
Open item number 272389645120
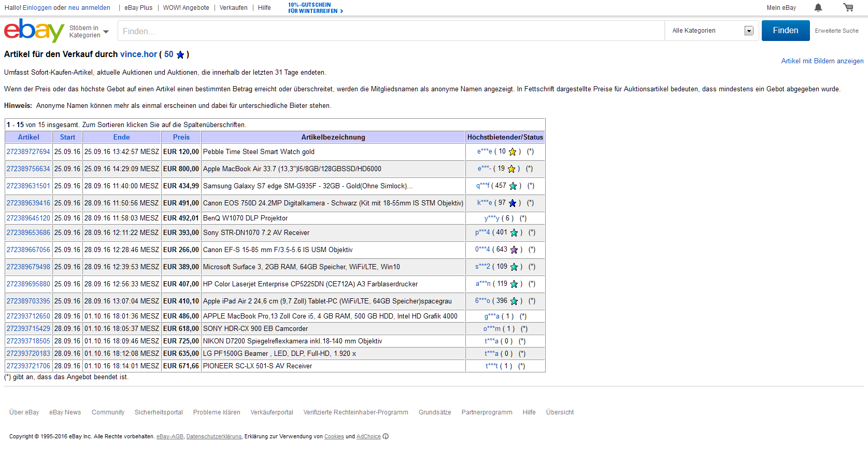[29, 218]
